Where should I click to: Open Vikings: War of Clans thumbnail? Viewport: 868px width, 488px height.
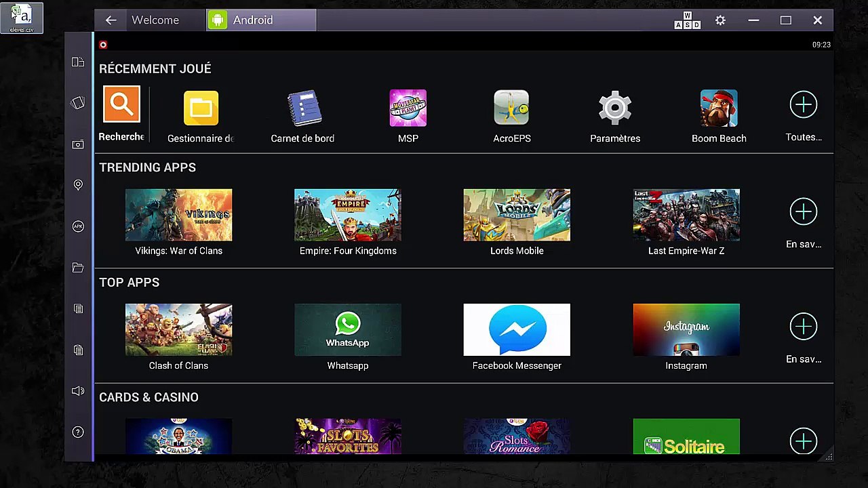click(178, 215)
